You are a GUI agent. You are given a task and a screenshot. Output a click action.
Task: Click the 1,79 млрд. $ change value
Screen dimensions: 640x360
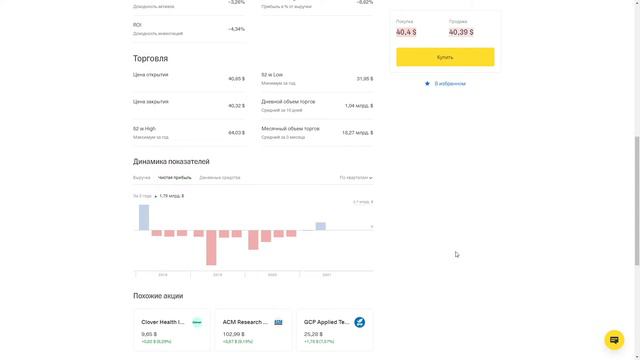tap(172, 196)
